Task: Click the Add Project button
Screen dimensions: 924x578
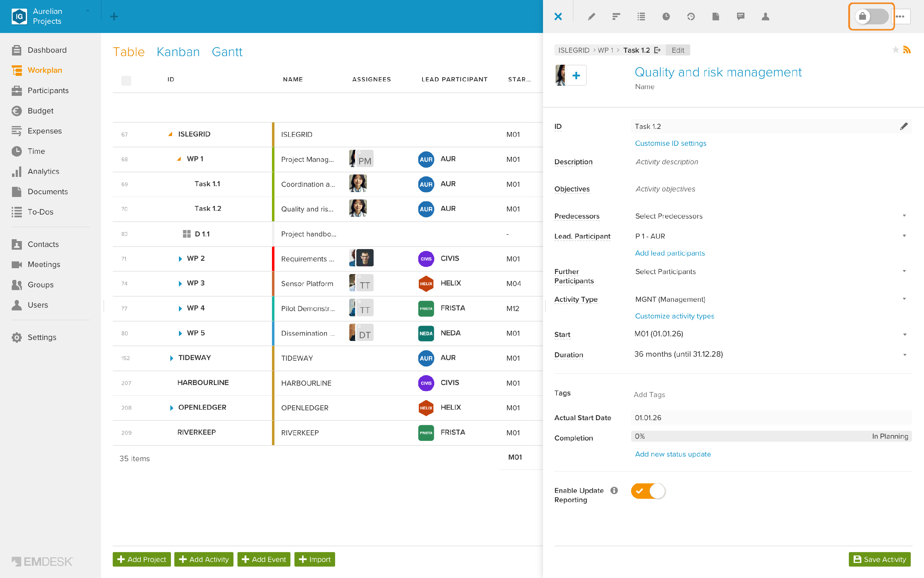Action: coord(142,559)
